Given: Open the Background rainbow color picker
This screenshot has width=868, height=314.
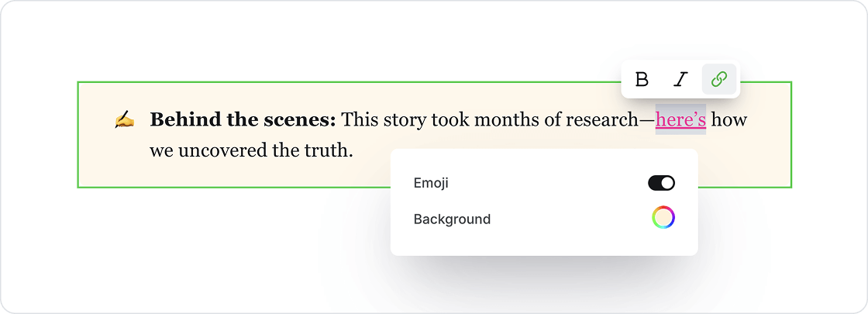Looking at the screenshot, I should pyautogui.click(x=663, y=218).
